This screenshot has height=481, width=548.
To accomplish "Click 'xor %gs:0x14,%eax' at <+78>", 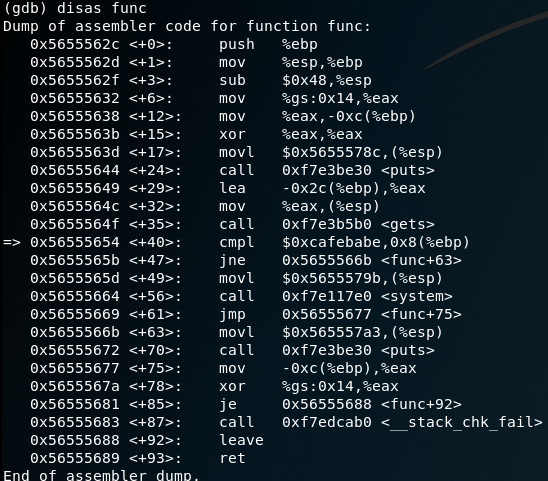I will [309, 387].
